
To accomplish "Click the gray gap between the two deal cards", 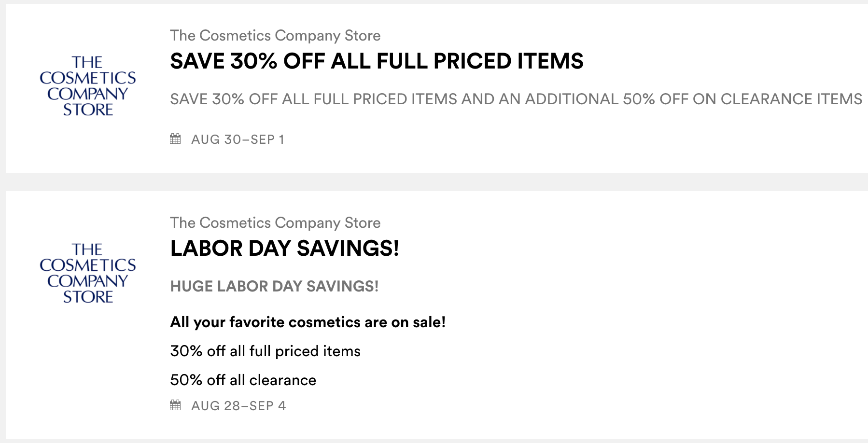I will point(434,182).
